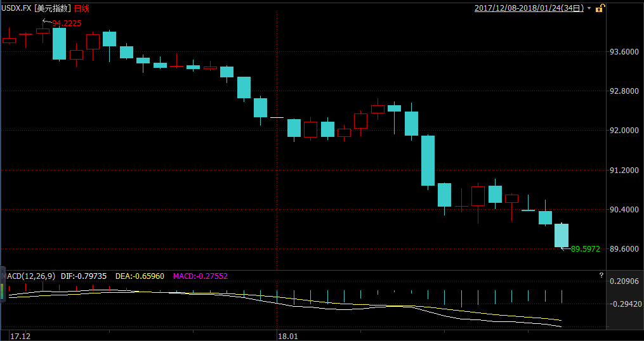Click the 89.6000 price axis label

point(624,249)
